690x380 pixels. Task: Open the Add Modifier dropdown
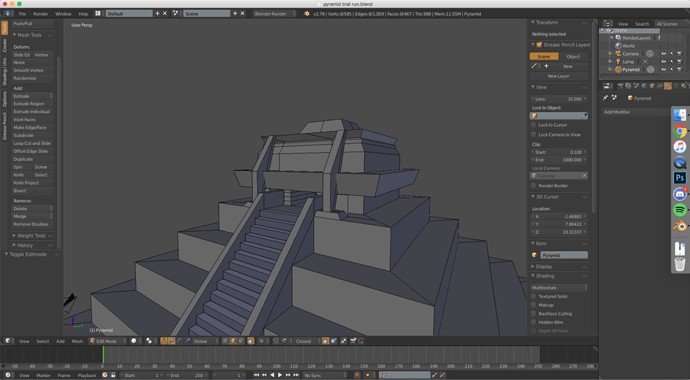coord(636,112)
